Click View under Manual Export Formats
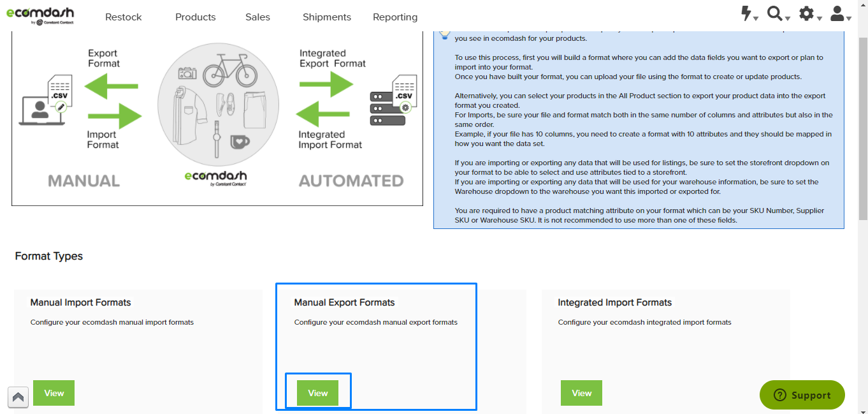The height and width of the screenshot is (414, 868). pyautogui.click(x=317, y=393)
